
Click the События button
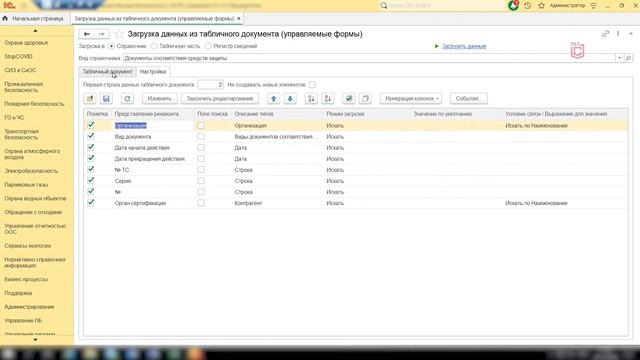pos(469,98)
